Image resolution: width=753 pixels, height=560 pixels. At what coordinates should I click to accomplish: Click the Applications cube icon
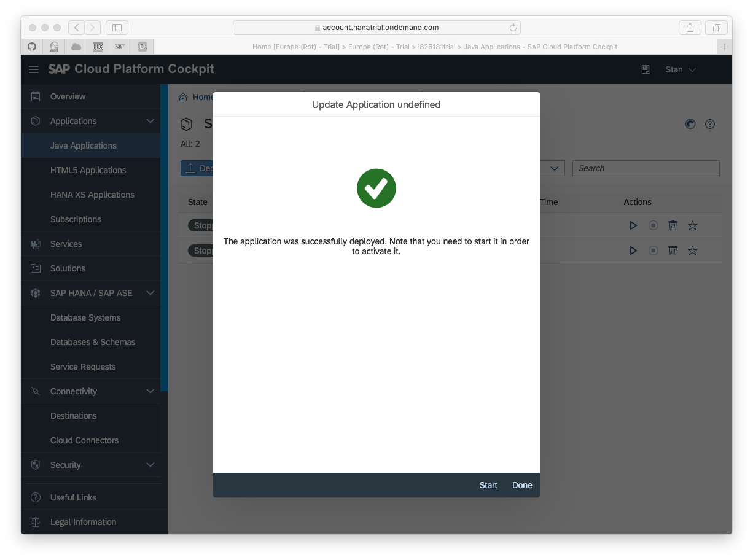(x=36, y=121)
